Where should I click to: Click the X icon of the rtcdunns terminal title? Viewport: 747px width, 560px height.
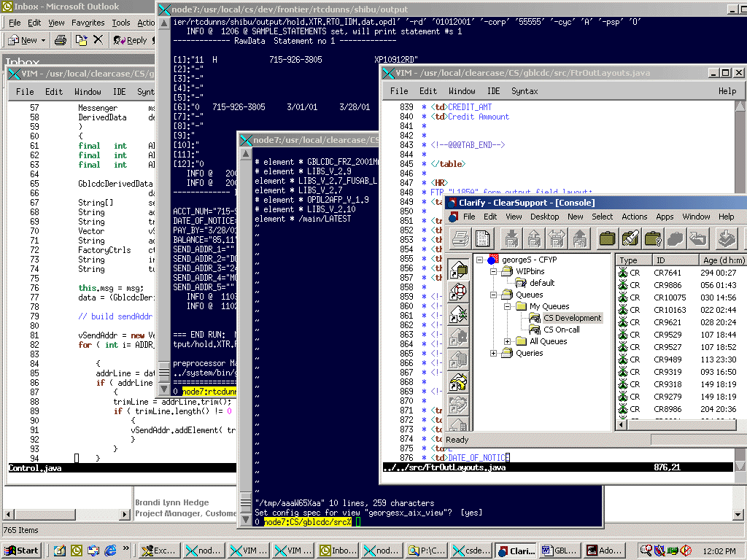point(164,9)
